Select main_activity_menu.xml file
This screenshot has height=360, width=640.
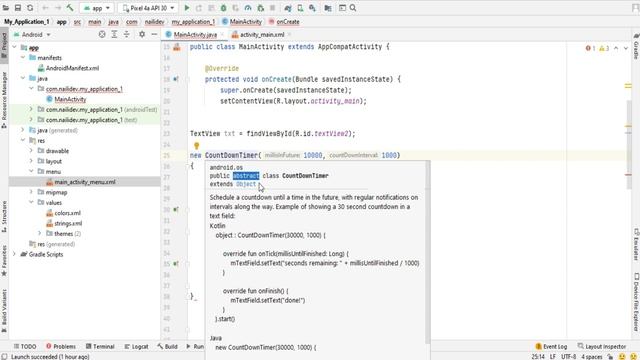(x=84, y=182)
